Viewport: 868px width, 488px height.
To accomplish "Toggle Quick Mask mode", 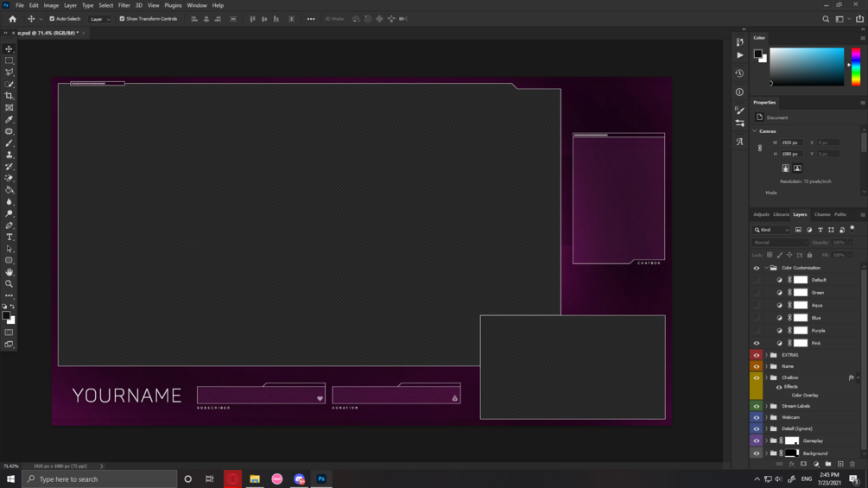I will click(x=10, y=333).
